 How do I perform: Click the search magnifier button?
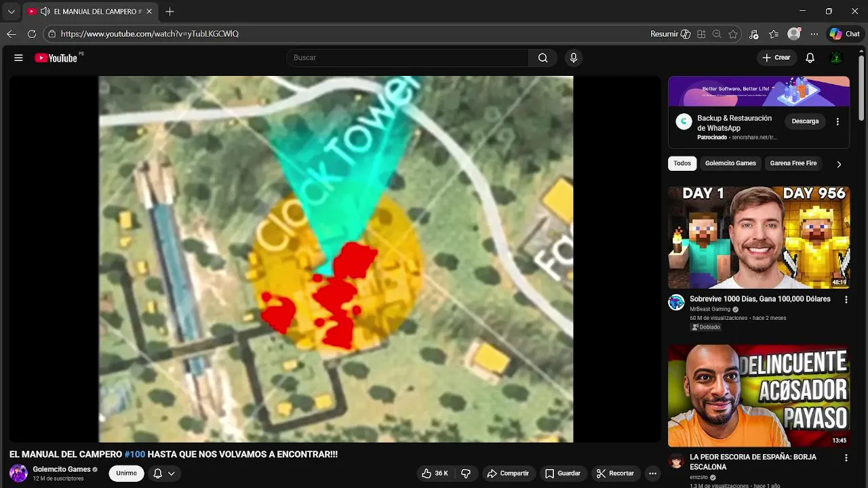542,58
